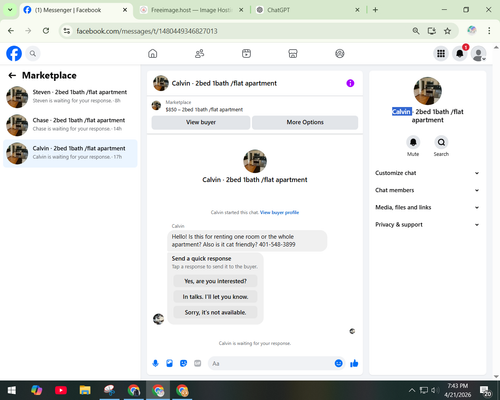Click the browser reload icon

46,31
